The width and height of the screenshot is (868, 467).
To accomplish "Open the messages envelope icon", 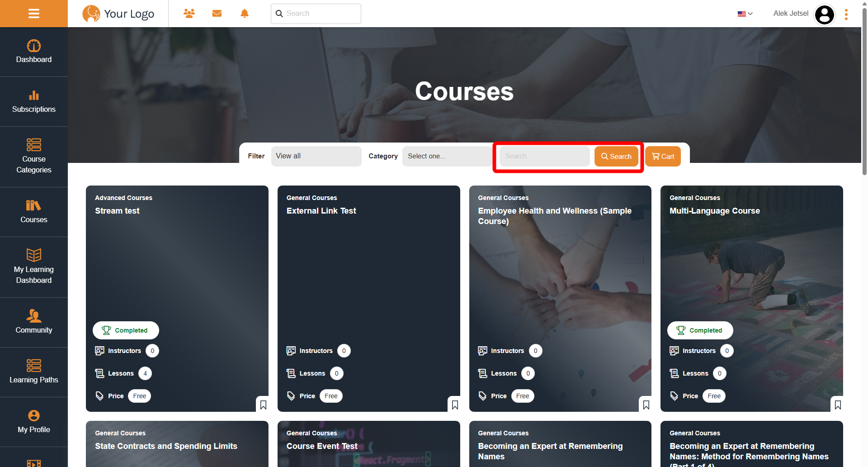I will click(x=217, y=14).
